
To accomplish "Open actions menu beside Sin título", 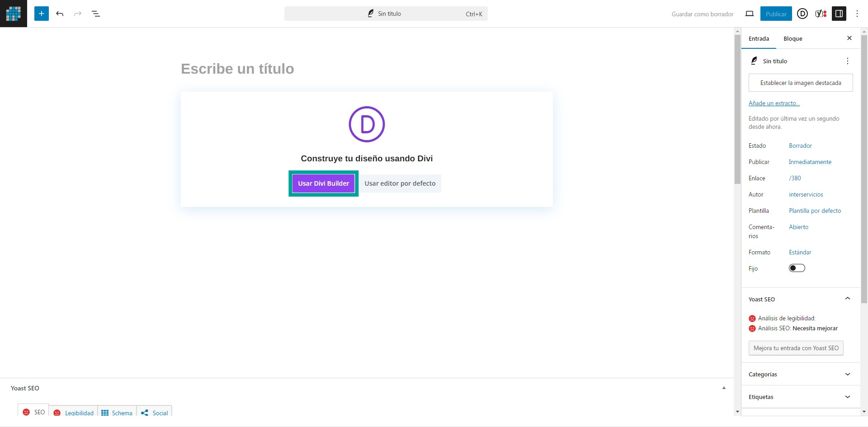I will click(x=848, y=61).
